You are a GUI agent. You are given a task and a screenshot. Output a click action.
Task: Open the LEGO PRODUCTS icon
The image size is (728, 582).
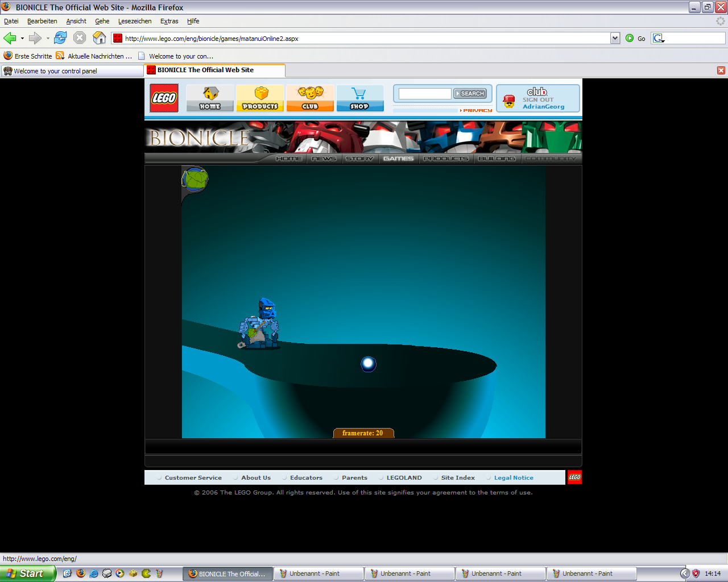tap(260, 98)
